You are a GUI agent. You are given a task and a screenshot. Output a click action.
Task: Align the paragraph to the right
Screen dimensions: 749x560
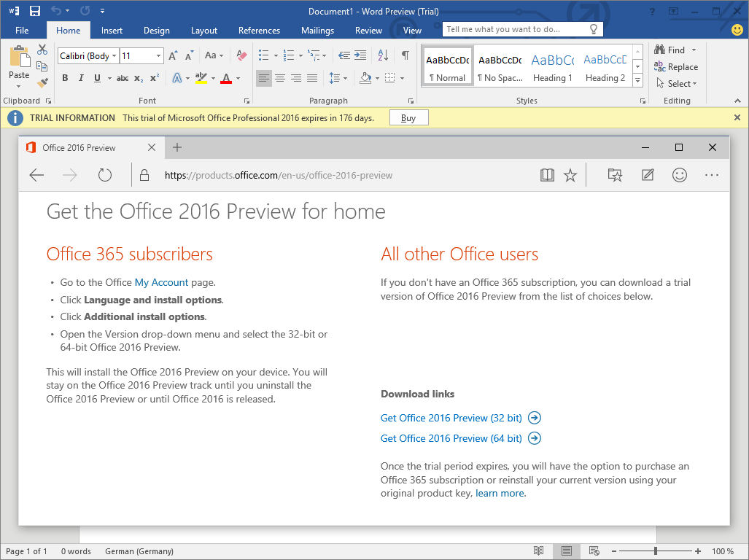coord(296,78)
